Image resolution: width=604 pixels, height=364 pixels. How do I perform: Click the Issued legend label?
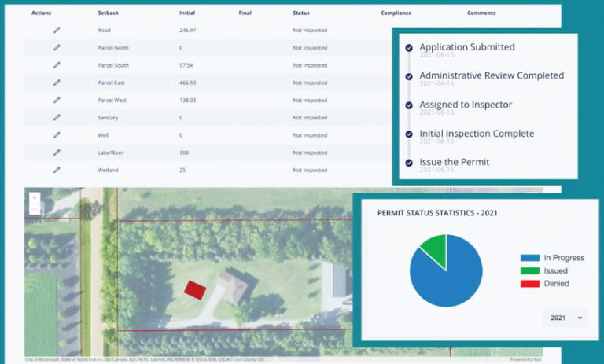(x=555, y=270)
